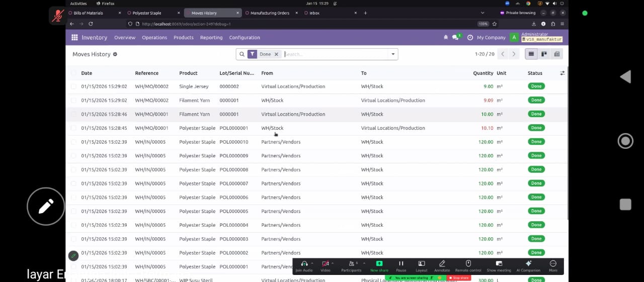Viewport: 644px width, 282px height.
Task: Check the Single Jersey row checkbox
Action: (x=74, y=86)
